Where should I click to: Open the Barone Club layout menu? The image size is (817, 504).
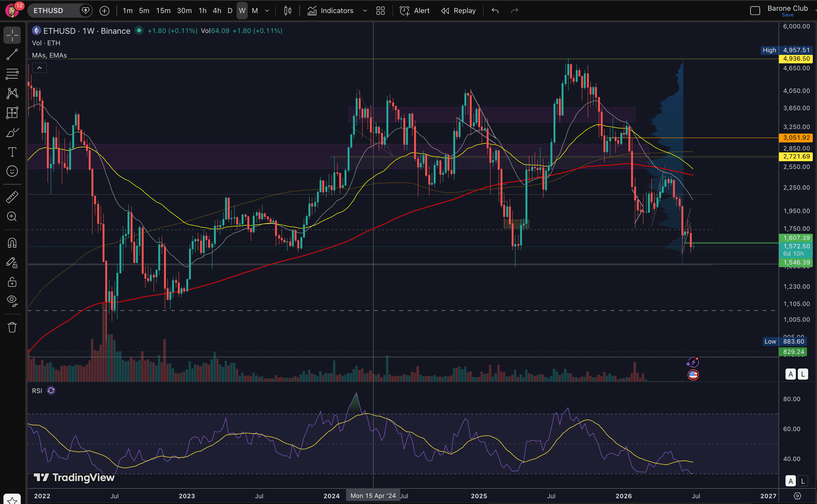[x=788, y=8]
